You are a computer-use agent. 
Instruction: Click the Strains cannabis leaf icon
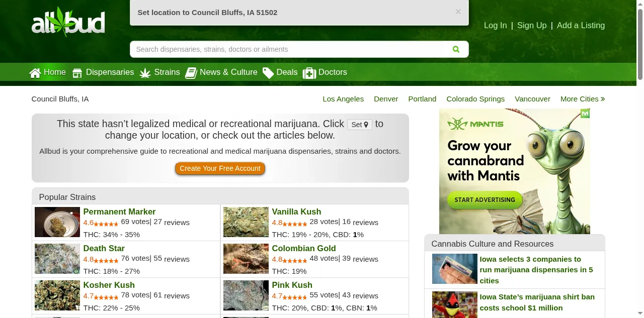coord(145,73)
